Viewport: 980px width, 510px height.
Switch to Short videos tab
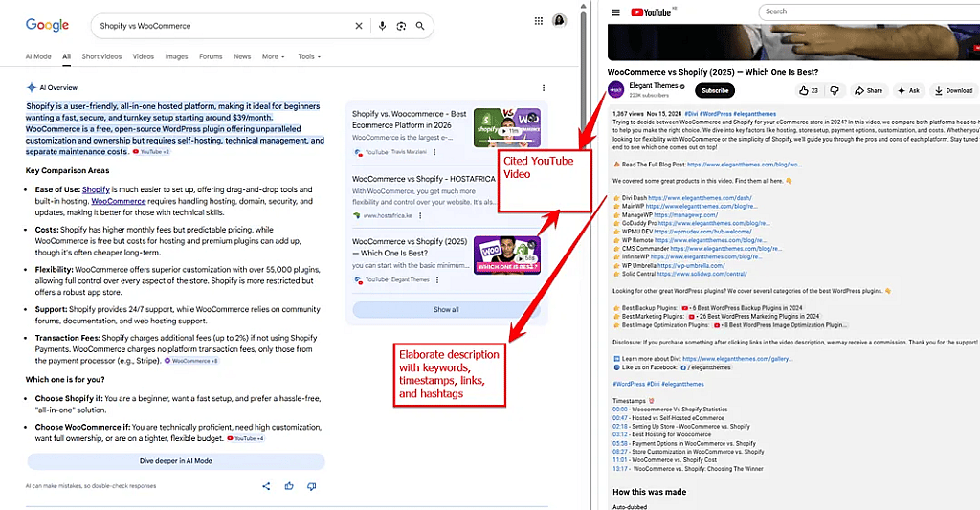click(101, 56)
